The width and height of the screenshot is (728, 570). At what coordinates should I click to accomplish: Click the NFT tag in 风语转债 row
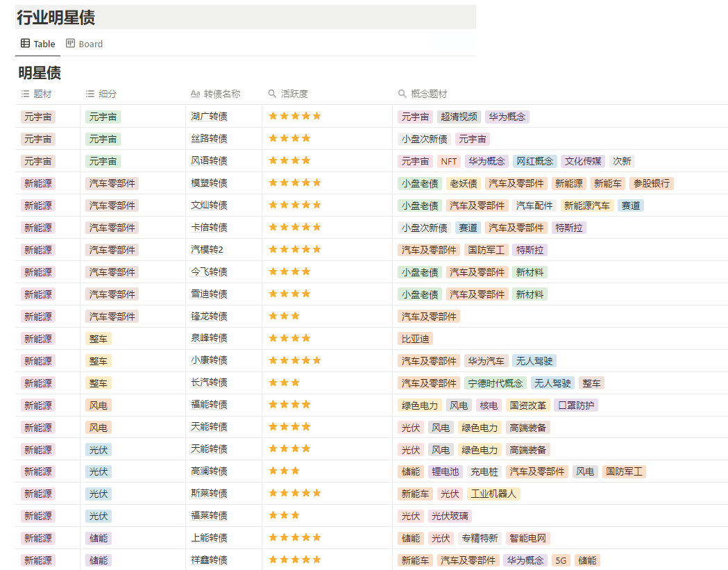click(x=449, y=161)
